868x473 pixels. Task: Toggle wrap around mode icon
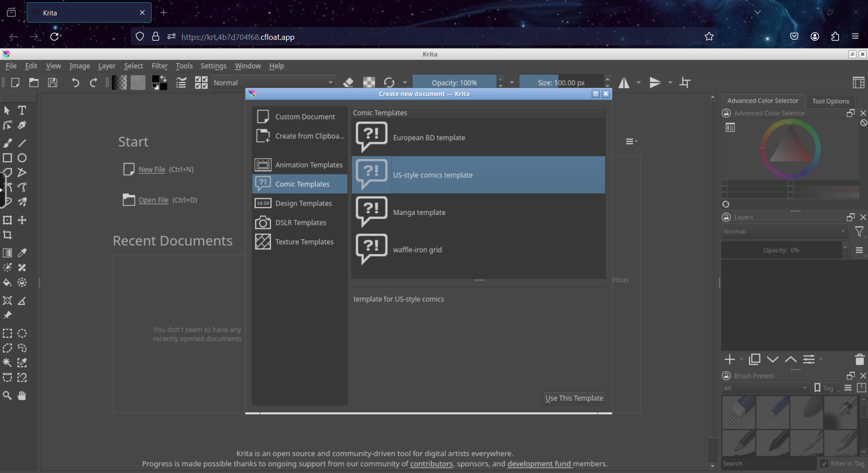pyautogui.click(x=685, y=83)
